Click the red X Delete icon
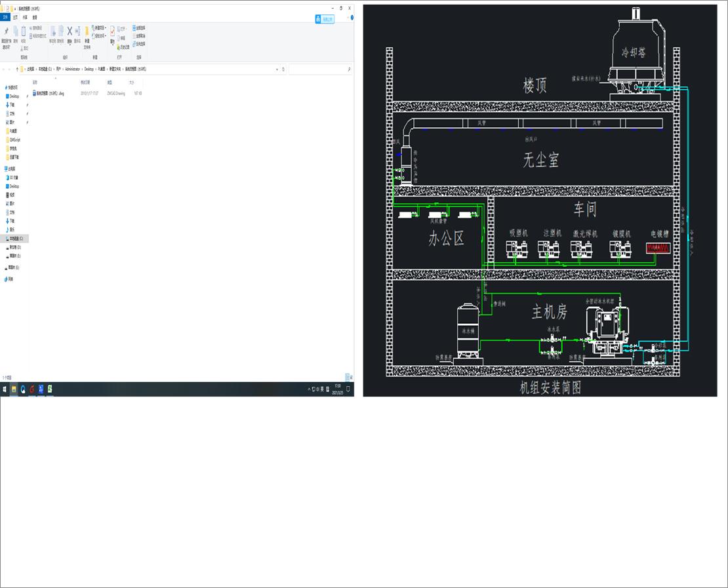 coord(70,31)
